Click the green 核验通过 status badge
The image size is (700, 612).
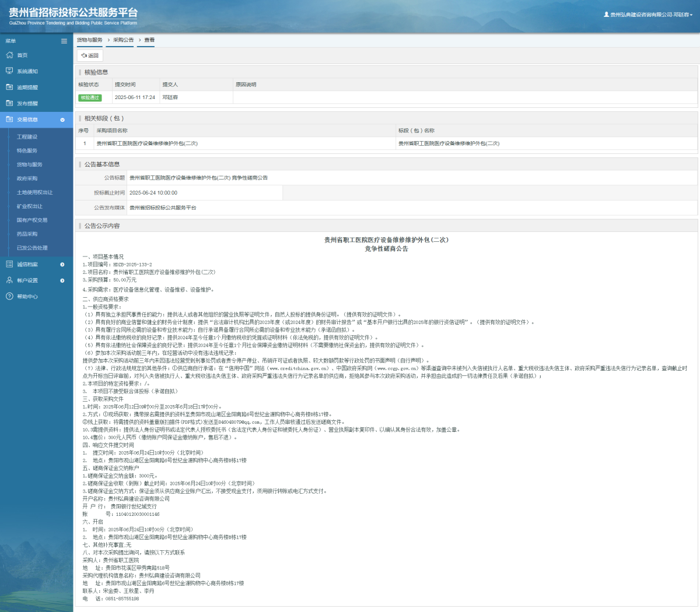(x=90, y=97)
